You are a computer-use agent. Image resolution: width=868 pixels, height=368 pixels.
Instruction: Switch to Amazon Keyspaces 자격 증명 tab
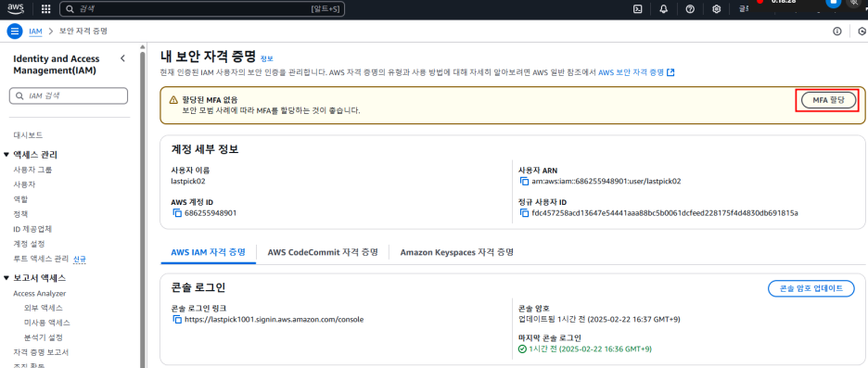456,252
